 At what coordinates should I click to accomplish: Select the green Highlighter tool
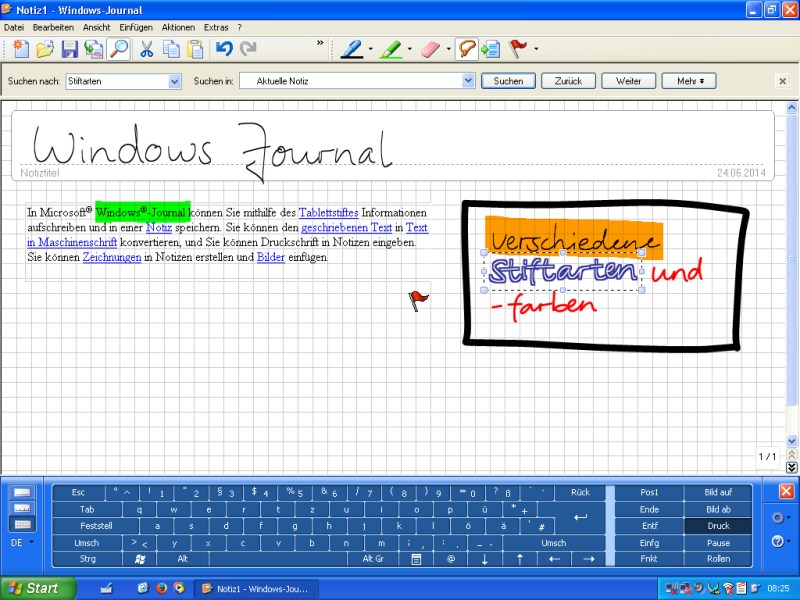pyautogui.click(x=391, y=49)
